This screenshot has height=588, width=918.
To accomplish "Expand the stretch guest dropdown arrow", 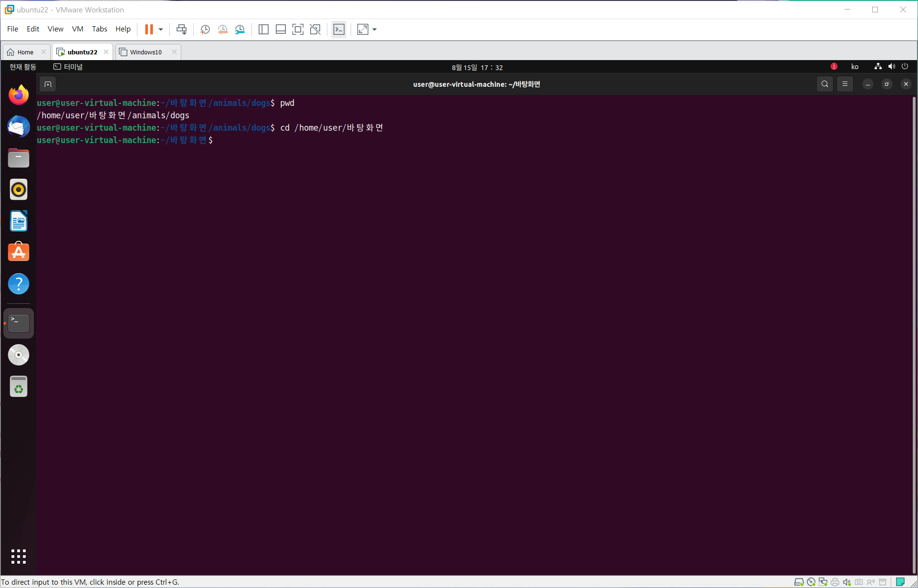I will pyautogui.click(x=375, y=29).
